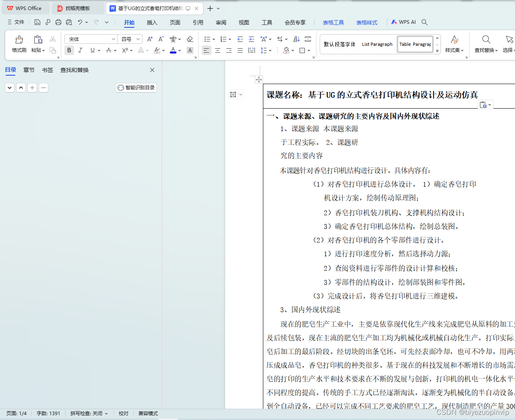Click the paragraph shading fill color button
The width and height of the screenshot is (515, 420).
pos(286,50)
